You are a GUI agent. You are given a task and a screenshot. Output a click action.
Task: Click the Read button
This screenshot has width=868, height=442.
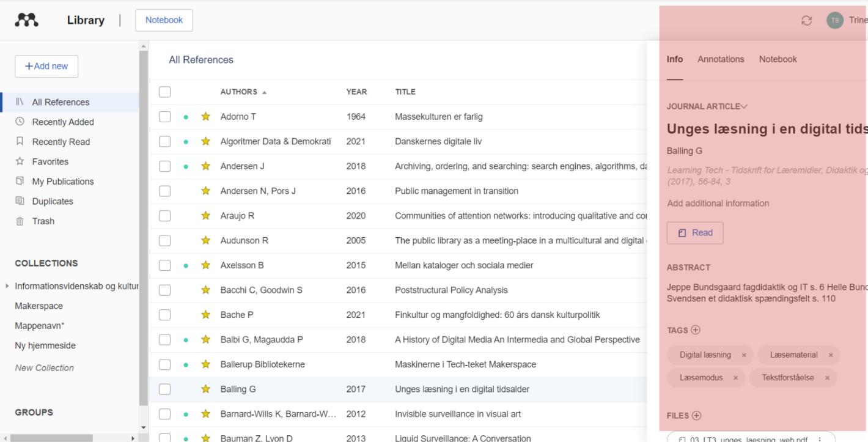point(695,233)
